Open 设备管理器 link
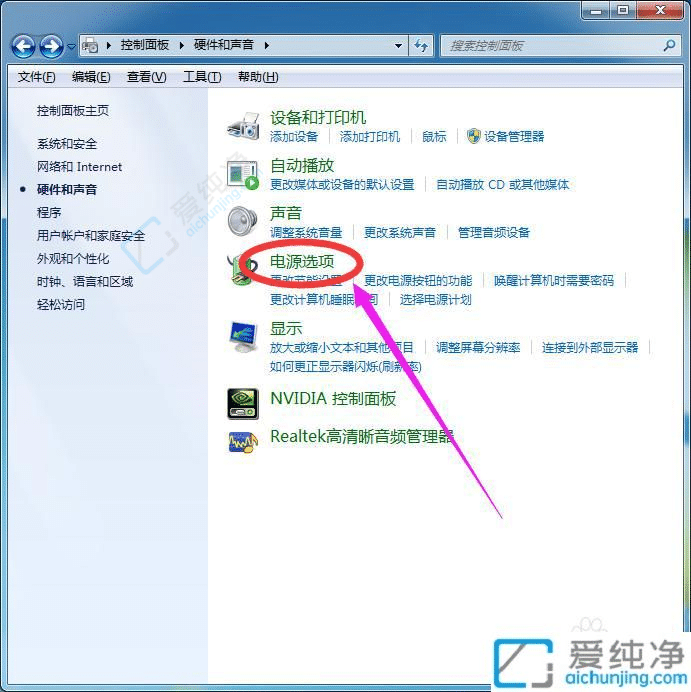The image size is (691, 692). click(514, 136)
